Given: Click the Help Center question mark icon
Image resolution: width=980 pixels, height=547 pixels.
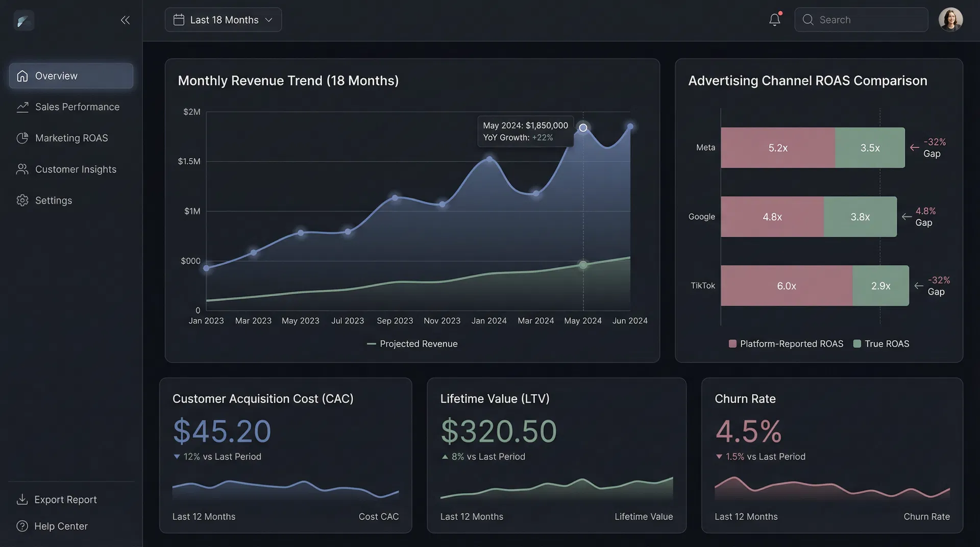Looking at the screenshot, I should [x=22, y=526].
